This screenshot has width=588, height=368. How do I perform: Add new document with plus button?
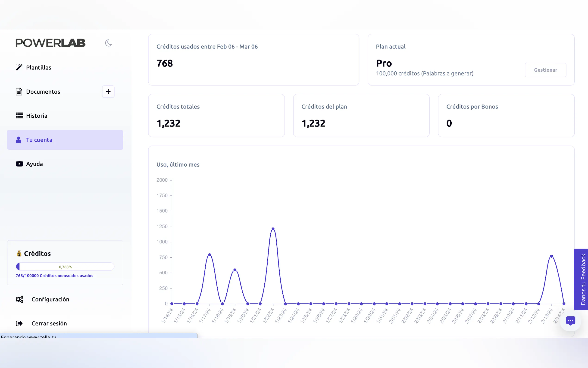click(x=108, y=92)
